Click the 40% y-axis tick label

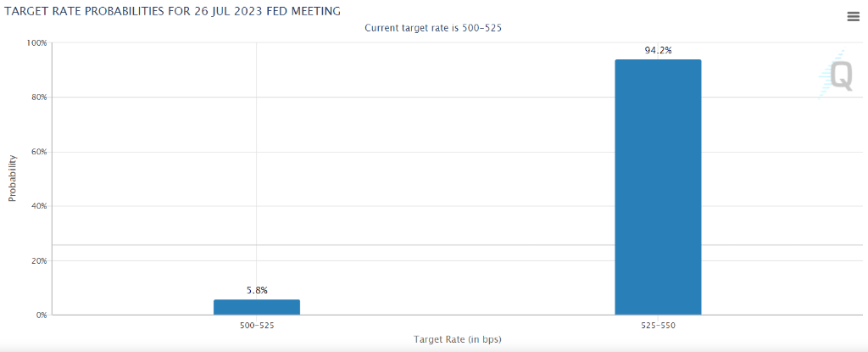click(39, 206)
